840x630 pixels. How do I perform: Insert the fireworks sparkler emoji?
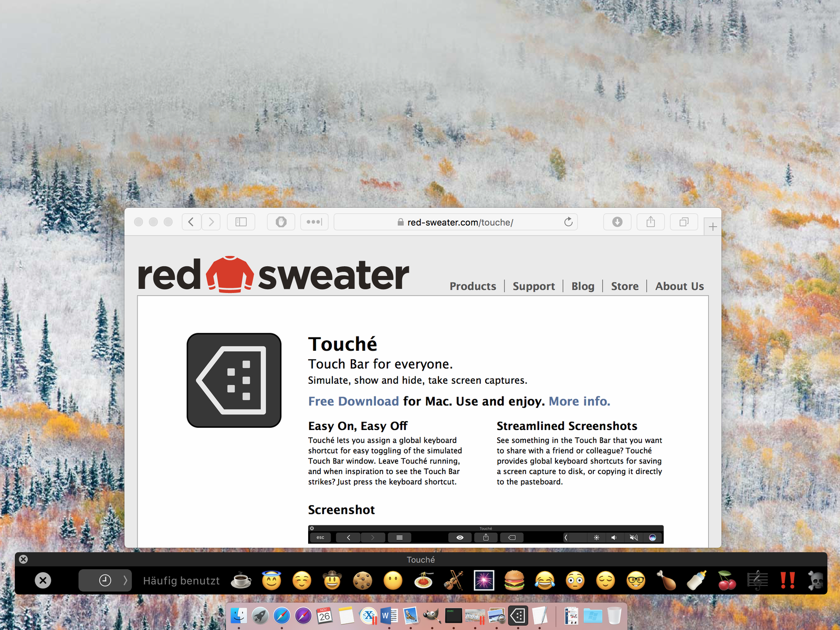coord(484,581)
